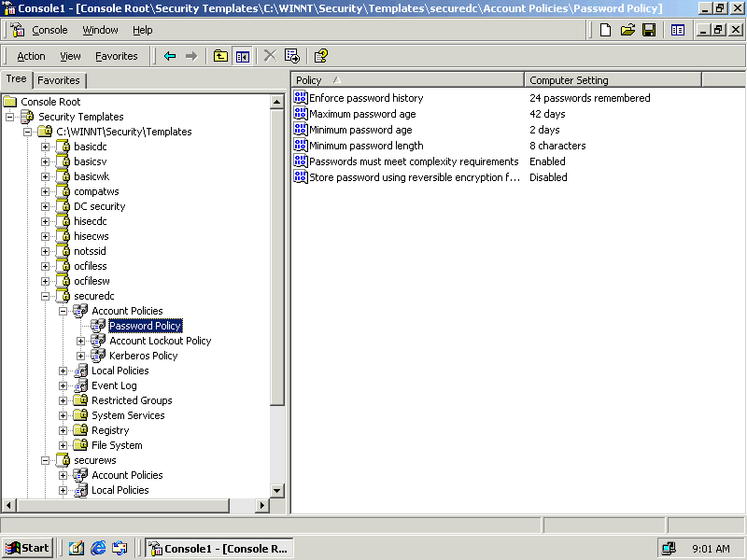Select the Minimum password length policy

point(366,146)
